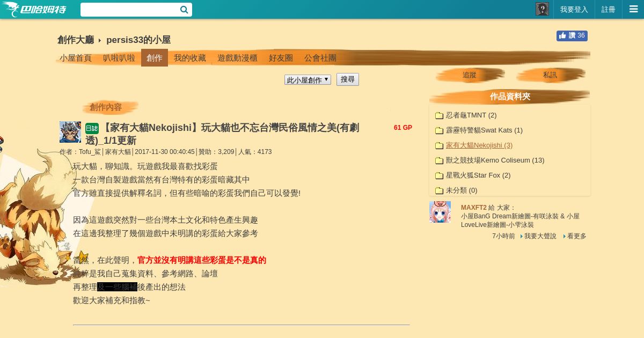Image resolution: width=644 pixels, height=338 pixels.
Task: Open 家有大貓Nekojishi (3) folder link
Action: [479, 145]
